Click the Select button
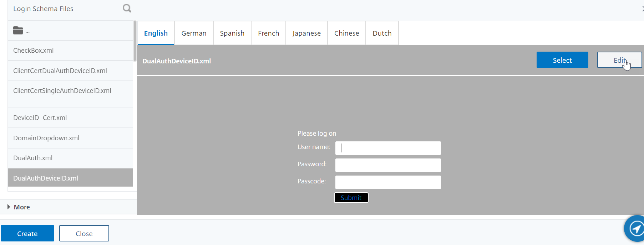Image resolution: width=644 pixels, height=245 pixels. click(x=562, y=60)
